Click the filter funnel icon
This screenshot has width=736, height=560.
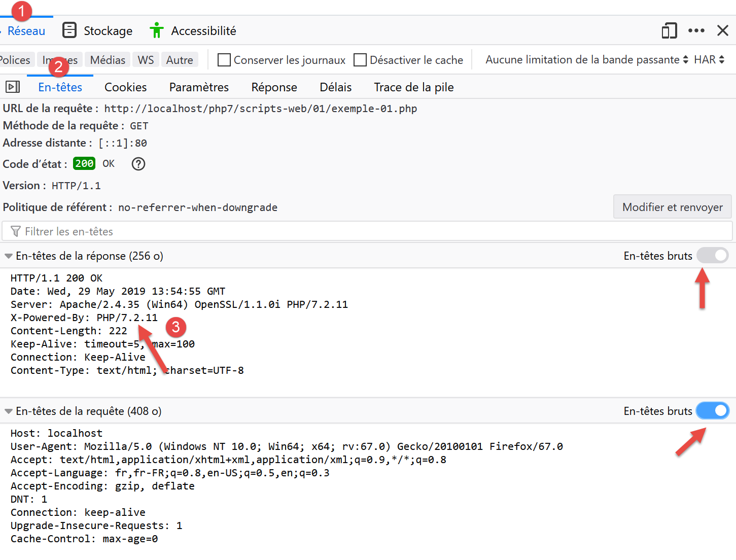tap(16, 231)
